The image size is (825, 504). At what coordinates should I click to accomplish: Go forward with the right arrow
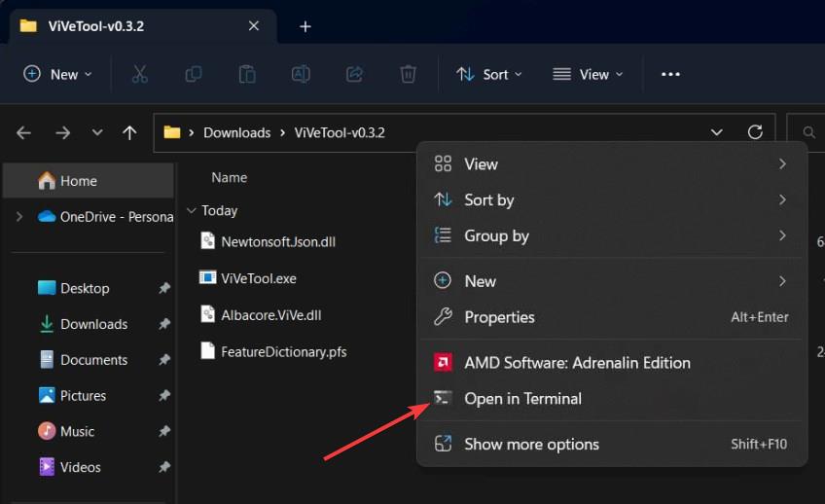click(x=62, y=132)
